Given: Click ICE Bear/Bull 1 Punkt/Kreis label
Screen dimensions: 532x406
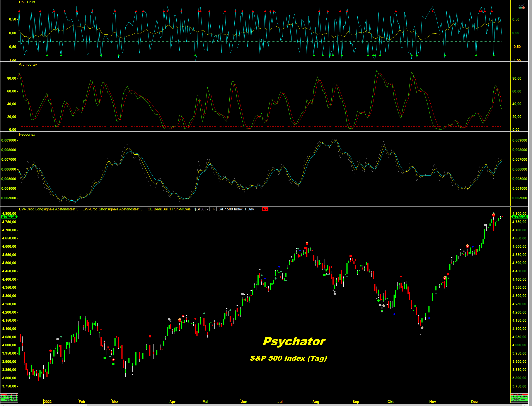Looking at the screenshot, I should tap(168, 209).
